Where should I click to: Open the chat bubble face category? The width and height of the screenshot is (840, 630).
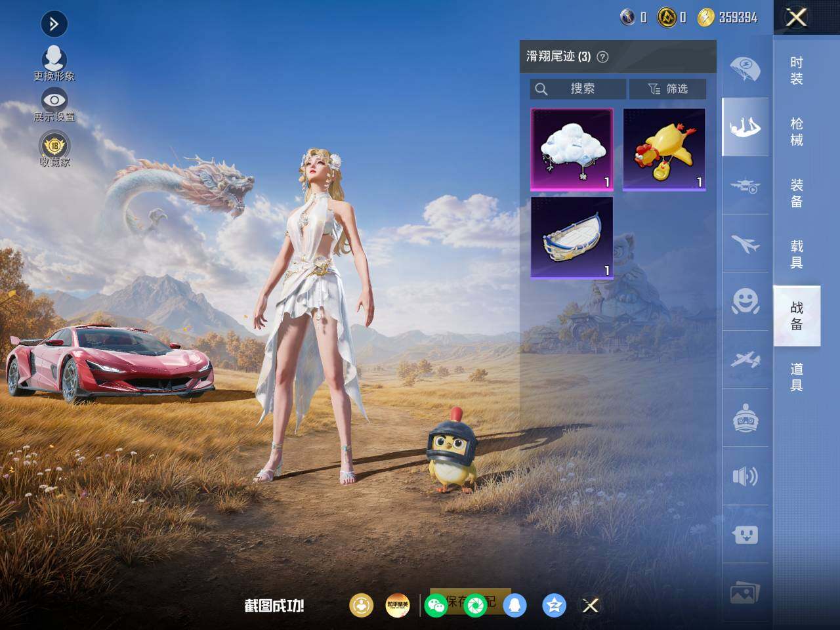[x=745, y=534]
